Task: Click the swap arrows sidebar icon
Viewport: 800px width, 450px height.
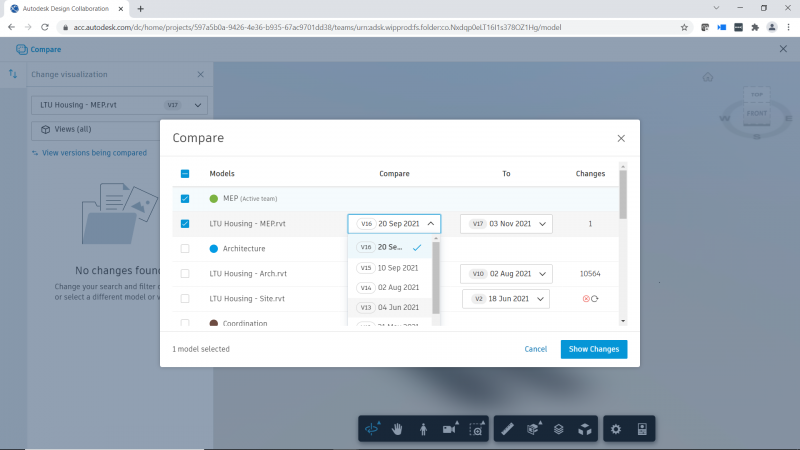Action: 13,74
